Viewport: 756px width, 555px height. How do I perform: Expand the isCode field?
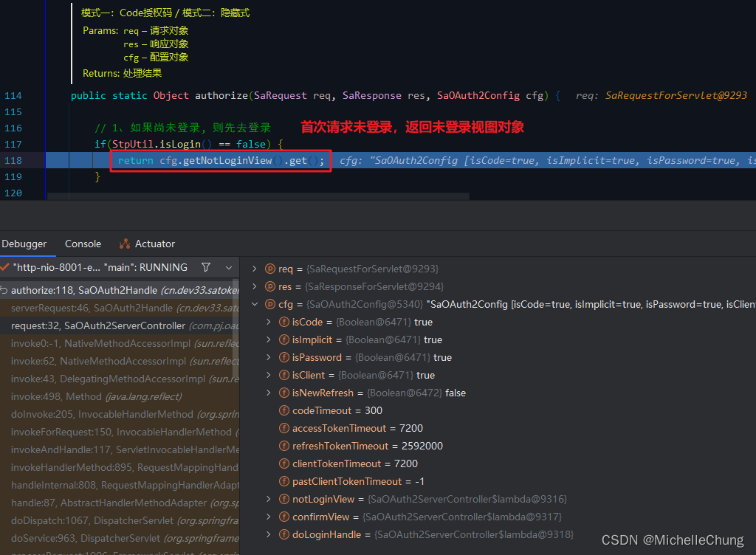click(269, 322)
